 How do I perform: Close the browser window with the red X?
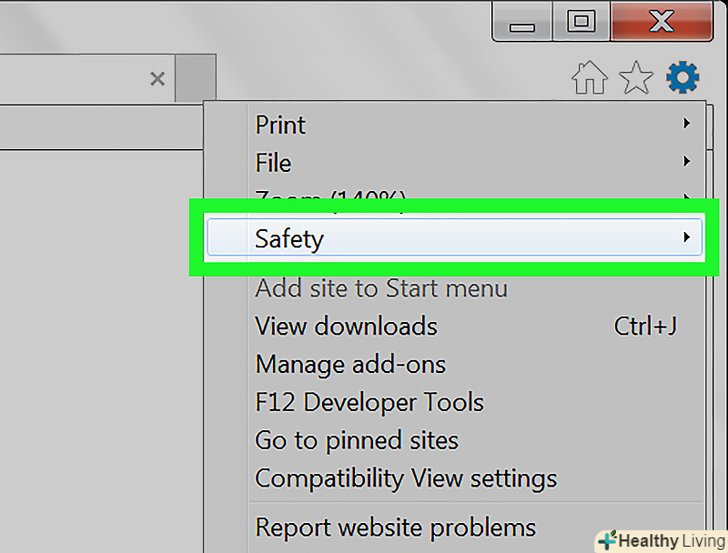[x=660, y=20]
